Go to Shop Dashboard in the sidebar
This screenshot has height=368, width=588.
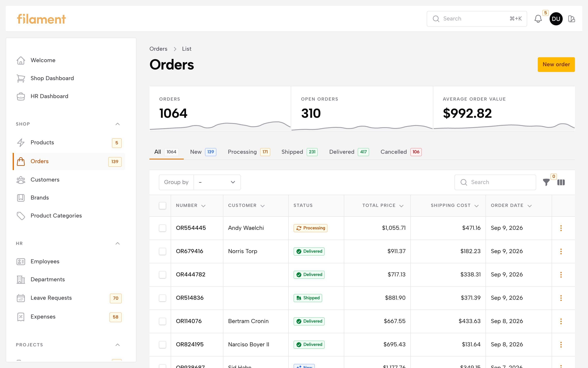[x=69, y=78]
